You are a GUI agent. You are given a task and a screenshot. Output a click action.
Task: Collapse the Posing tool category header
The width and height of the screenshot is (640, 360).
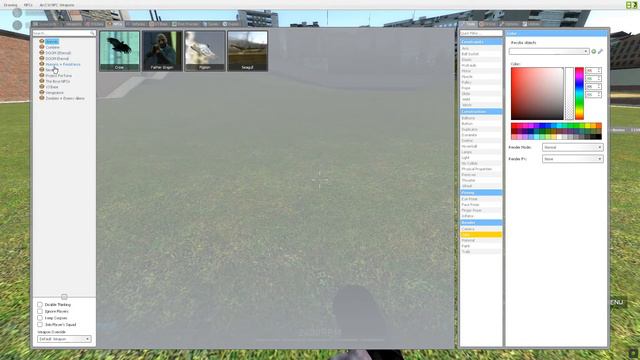click(x=481, y=192)
